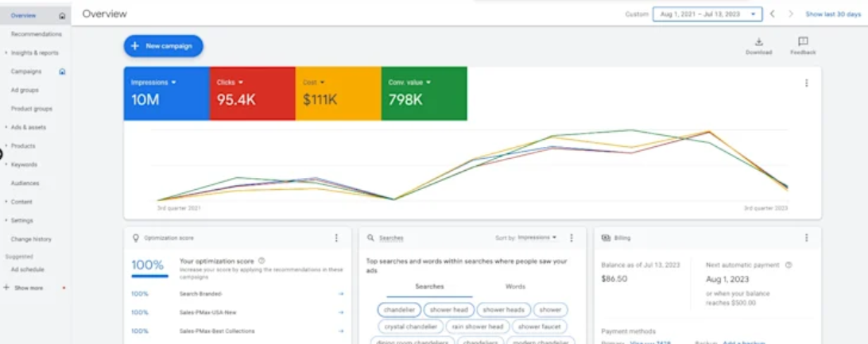868x344 pixels.
Task: Select the shower heads search chip
Action: [504, 310]
